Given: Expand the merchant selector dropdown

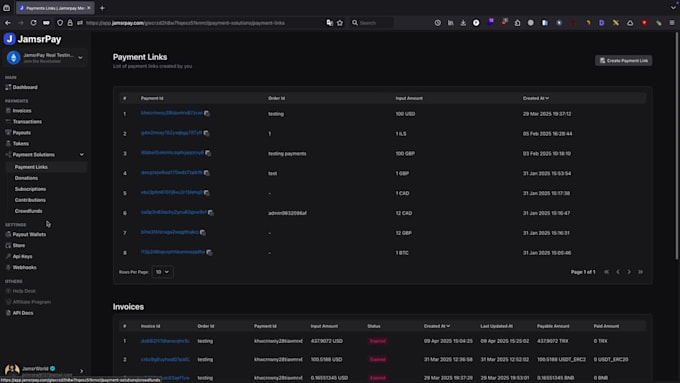Looking at the screenshot, I should 80,58.
